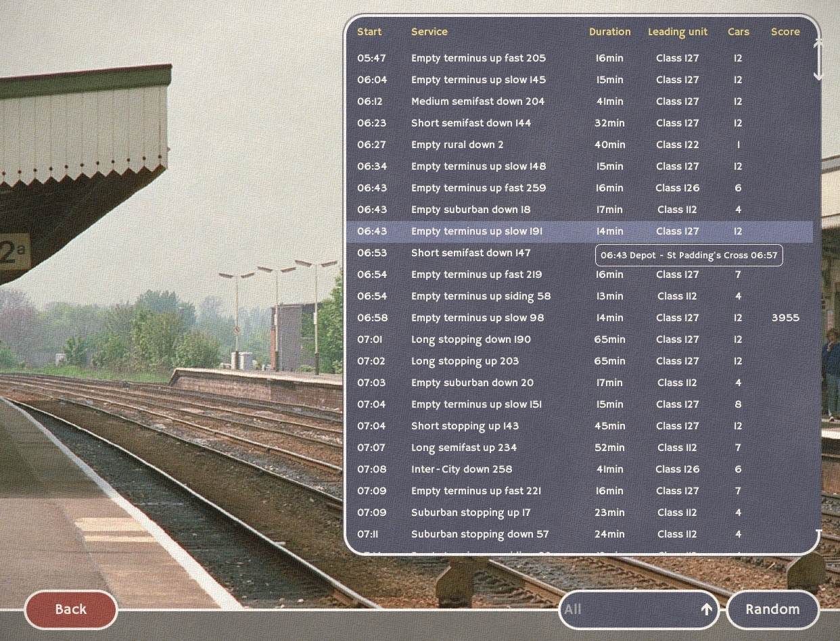Select Empty terminus up slow 148
The image size is (840, 641).
click(580, 166)
